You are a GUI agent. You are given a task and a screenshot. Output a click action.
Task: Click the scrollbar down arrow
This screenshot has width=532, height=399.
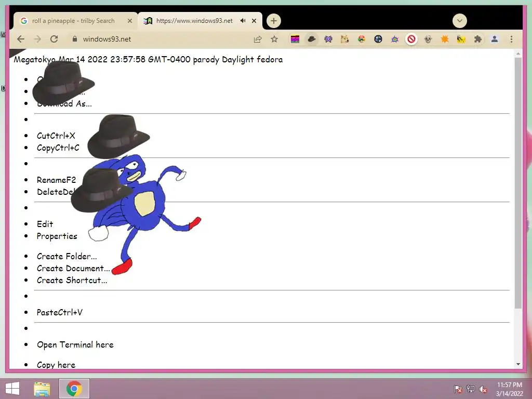(x=518, y=364)
